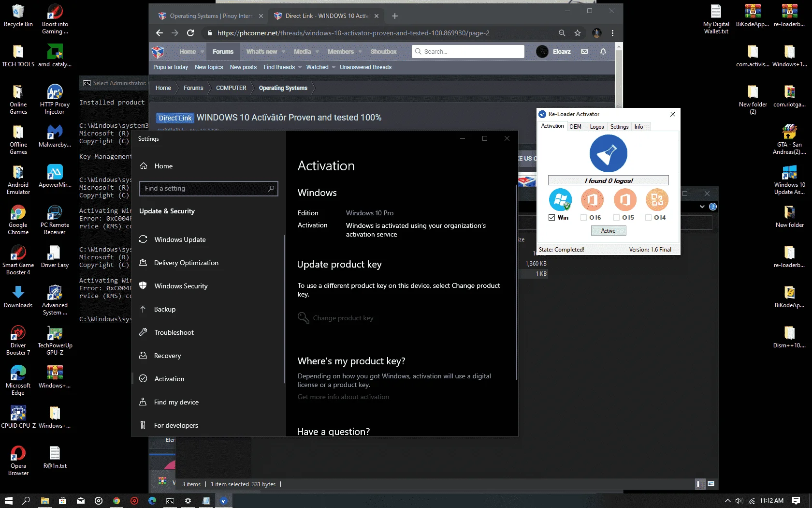The height and width of the screenshot is (508, 812).
Task: Click the Home icon in Settings sidebar
Action: 144,166
